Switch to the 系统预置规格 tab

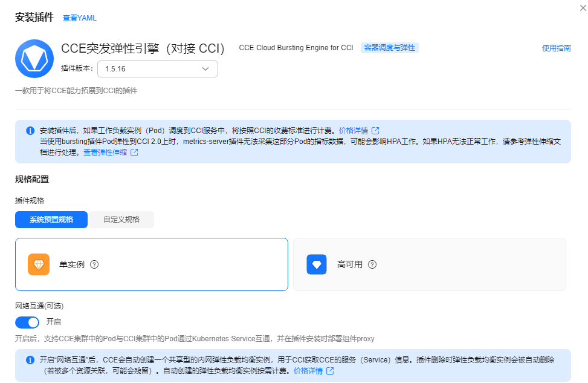click(x=51, y=220)
